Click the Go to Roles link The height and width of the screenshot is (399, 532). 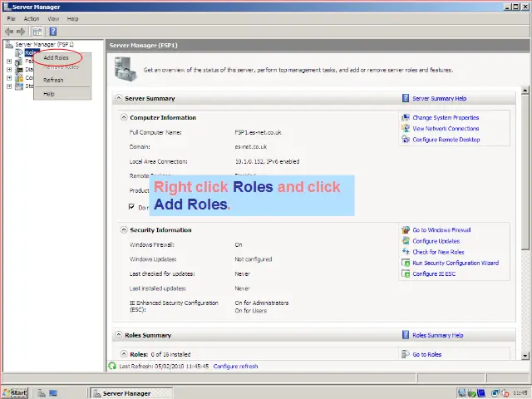(426, 354)
